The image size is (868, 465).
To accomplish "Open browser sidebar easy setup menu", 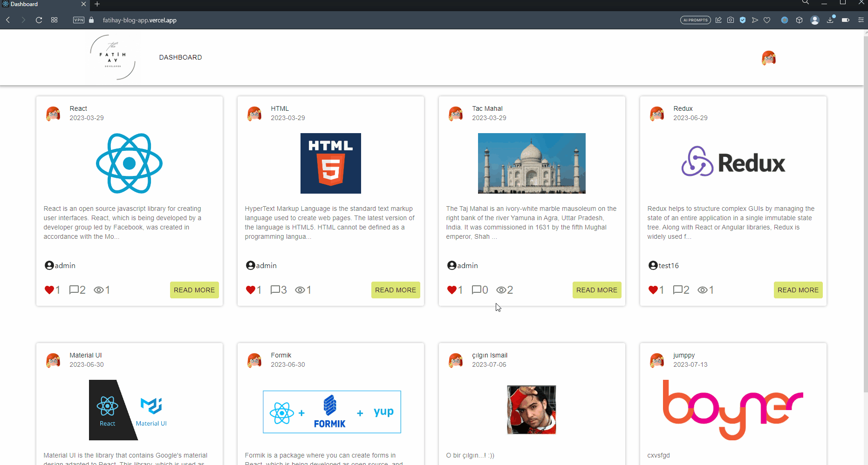I will [861, 20].
